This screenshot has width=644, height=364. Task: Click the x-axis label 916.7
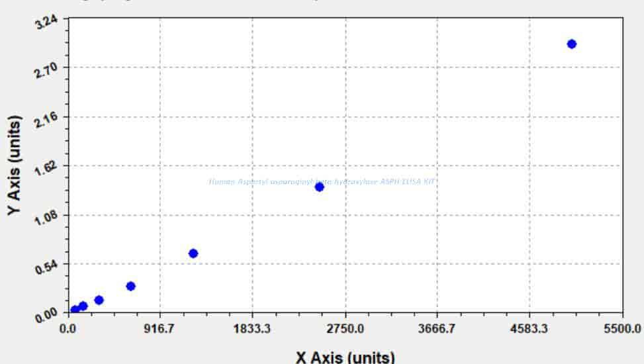pyautogui.click(x=161, y=329)
